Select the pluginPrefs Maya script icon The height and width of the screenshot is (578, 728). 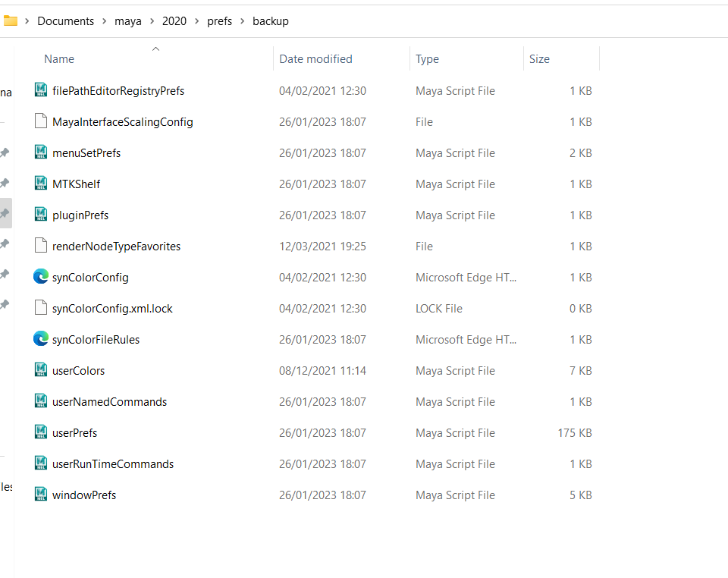41,214
